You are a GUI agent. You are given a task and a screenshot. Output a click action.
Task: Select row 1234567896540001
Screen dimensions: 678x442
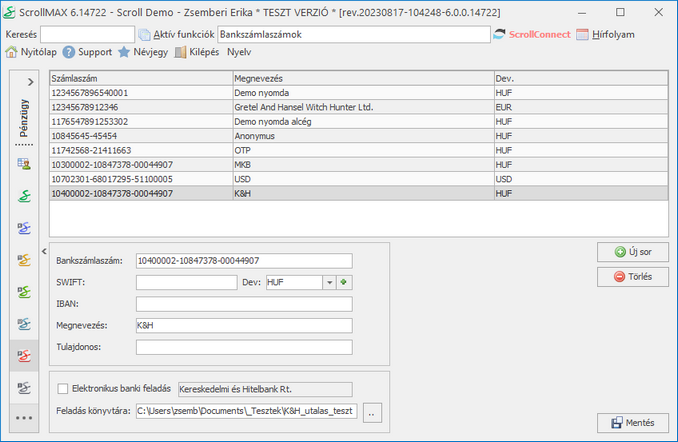pyautogui.click(x=358, y=93)
